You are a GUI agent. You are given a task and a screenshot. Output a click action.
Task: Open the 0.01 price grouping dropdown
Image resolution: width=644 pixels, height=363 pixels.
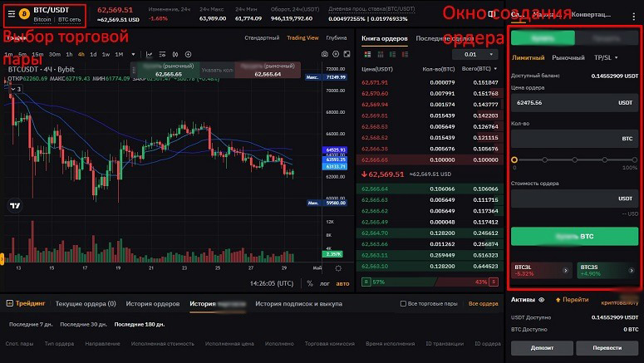474,54
